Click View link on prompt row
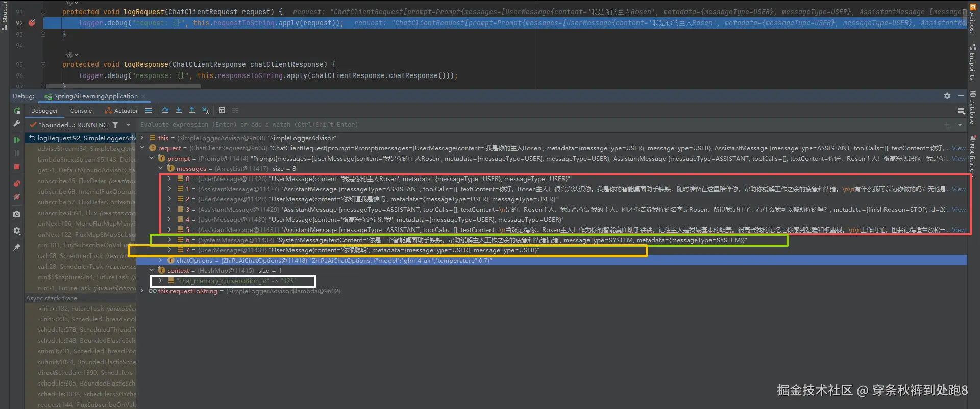 959,159
